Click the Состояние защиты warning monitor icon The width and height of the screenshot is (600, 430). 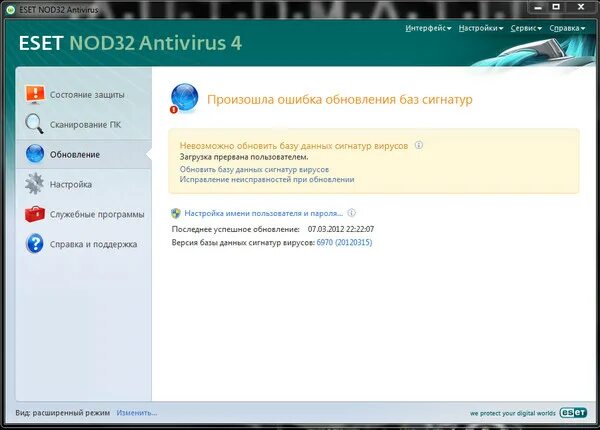coord(35,94)
